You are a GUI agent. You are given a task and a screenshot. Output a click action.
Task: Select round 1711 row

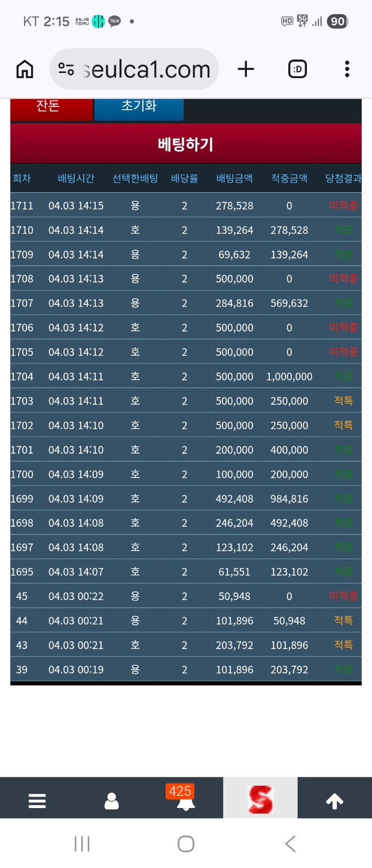tap(22, 205)
